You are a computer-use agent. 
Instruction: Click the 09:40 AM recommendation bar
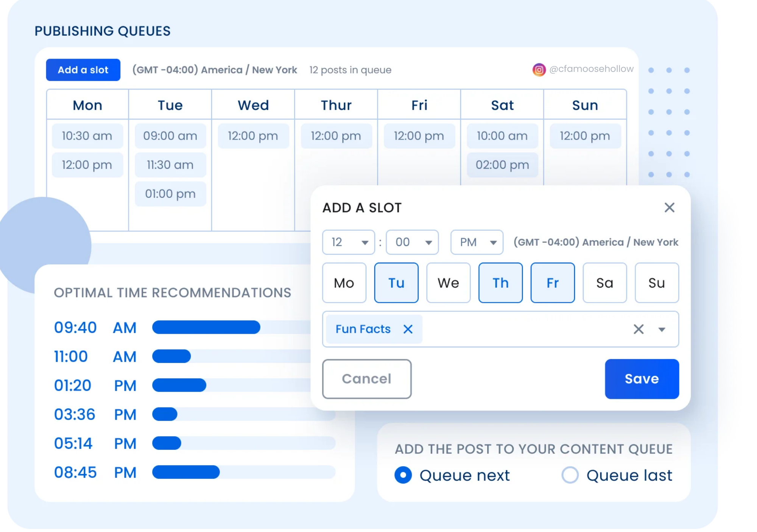pos(206,327)
